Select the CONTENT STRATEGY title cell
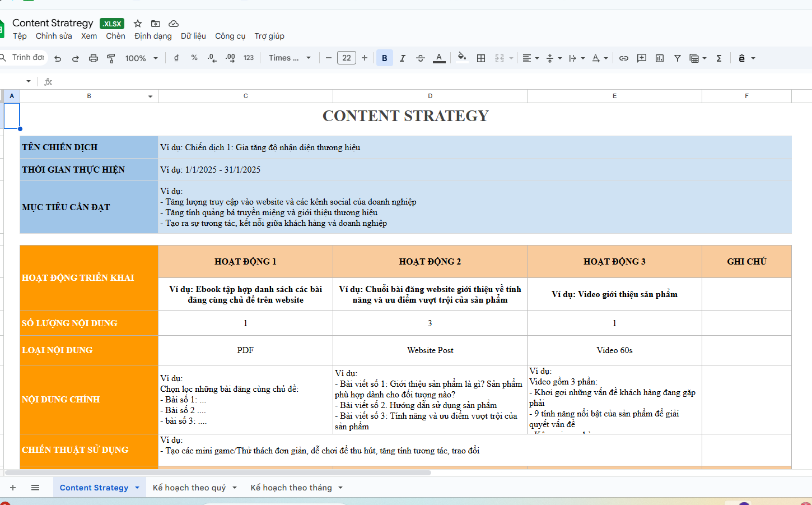Viewport: 812px width, 505px height. 405,116
